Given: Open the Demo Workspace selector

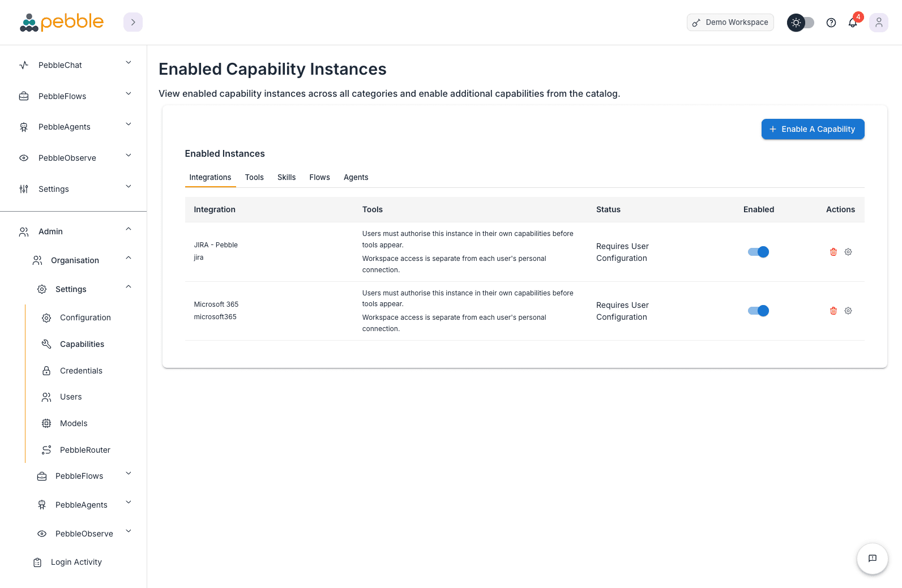Looking at the screenshot, I should (x=730, y=23).
